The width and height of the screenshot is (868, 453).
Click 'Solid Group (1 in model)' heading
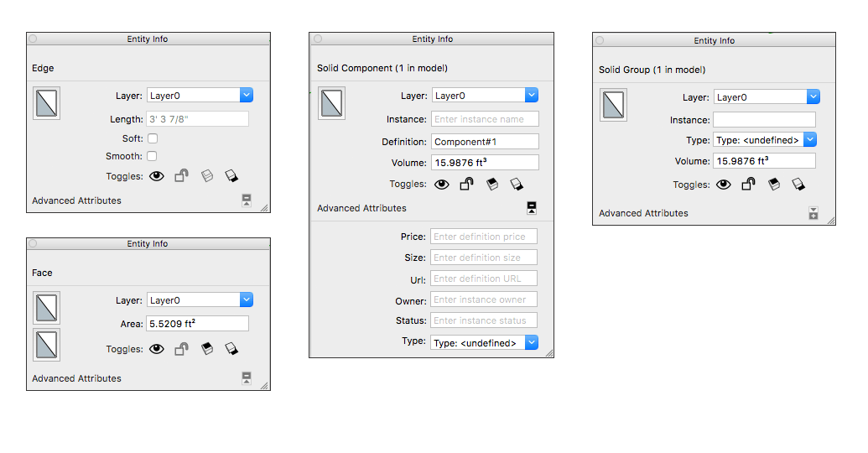pyautogui.click(x=652, y=70)
